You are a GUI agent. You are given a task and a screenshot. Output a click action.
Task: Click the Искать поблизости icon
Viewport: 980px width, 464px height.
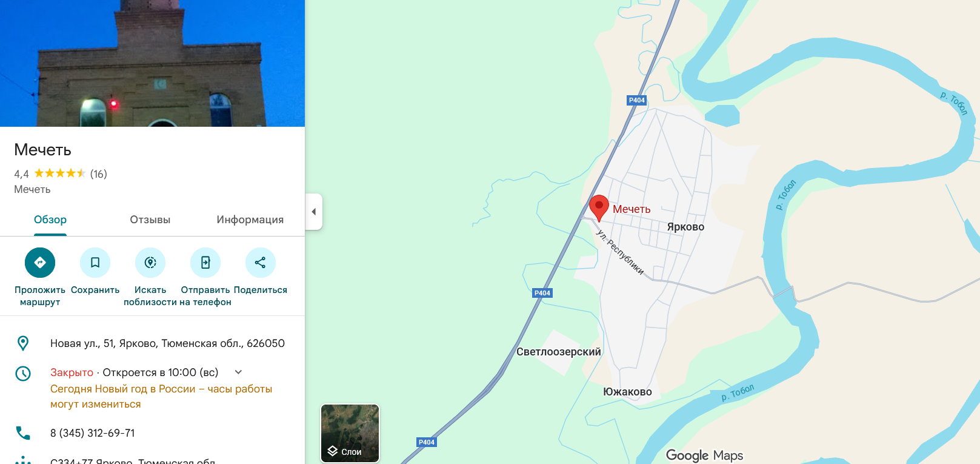coord(150,263)
